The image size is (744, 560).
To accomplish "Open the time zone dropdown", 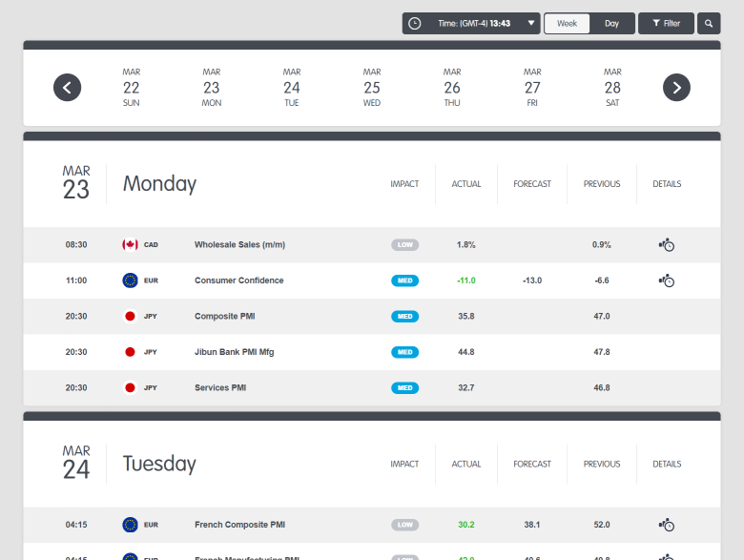I will pyautogui.click(x=471, y=23).
